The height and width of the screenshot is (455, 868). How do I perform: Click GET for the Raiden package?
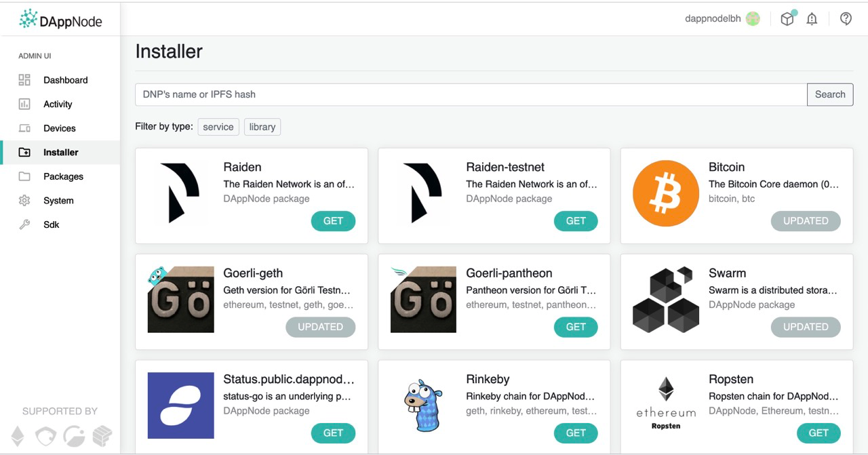(333, 221)
